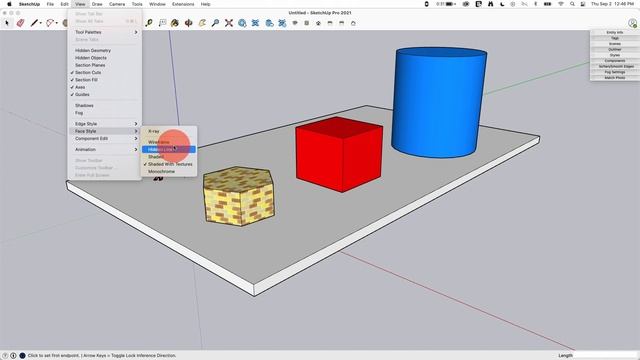Pick the Paint Bucket tool
The height and width of the screenshot is (360, 640).
point(175,23)
